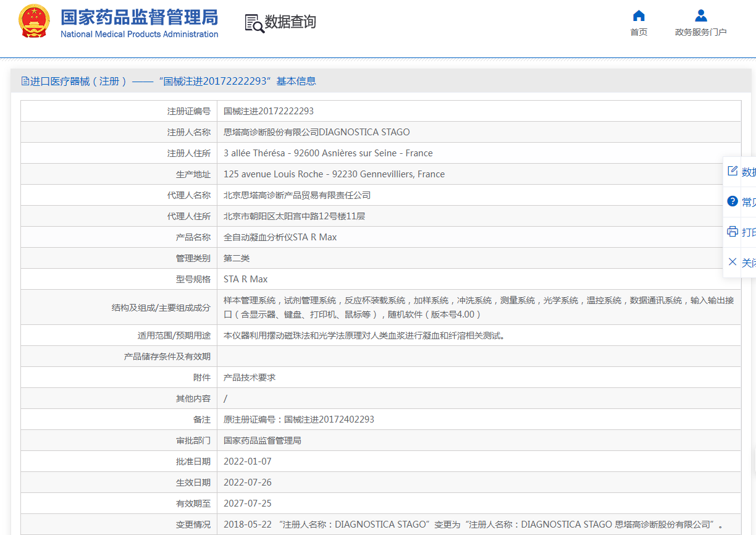
Task: Click the document icon before 进口医疗器械 heading
Action: click(x=25, y=81)
